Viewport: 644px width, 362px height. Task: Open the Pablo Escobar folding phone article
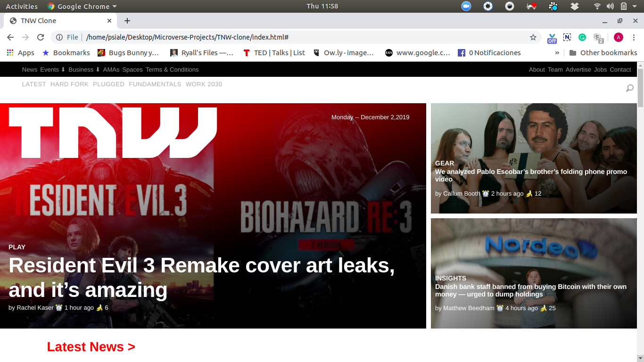(x=531, y=175)
